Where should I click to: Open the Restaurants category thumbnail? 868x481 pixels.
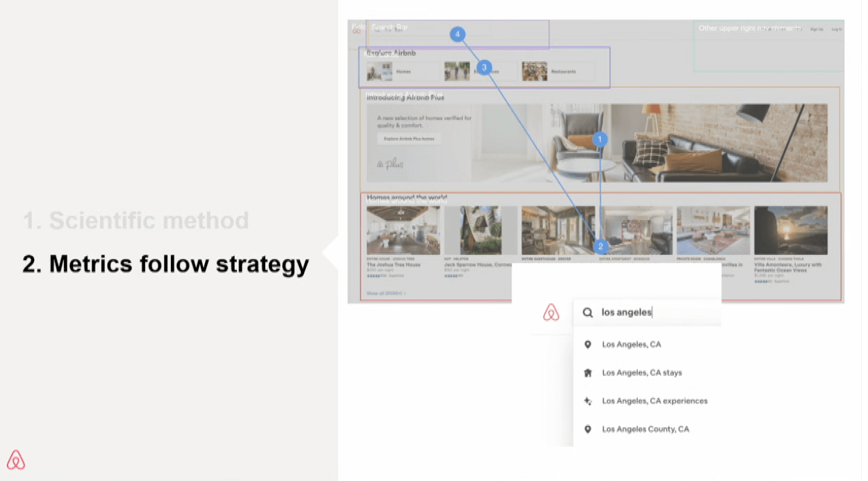tap(535, 72)
